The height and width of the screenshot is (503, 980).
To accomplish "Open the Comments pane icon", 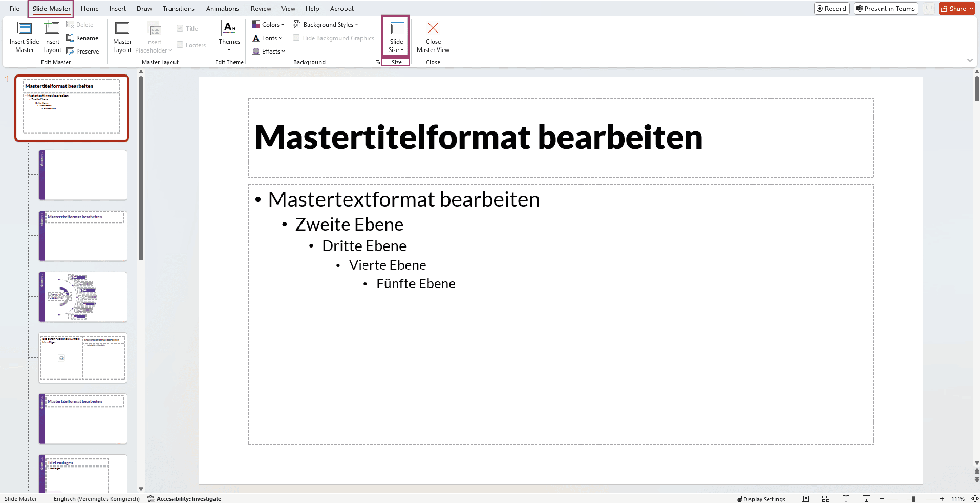I will (929, 9).
